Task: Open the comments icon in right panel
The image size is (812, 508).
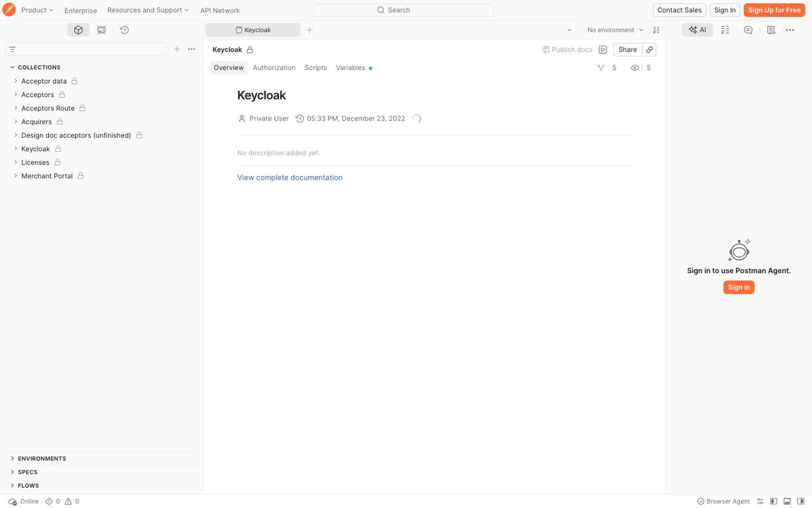Action: 748,30
